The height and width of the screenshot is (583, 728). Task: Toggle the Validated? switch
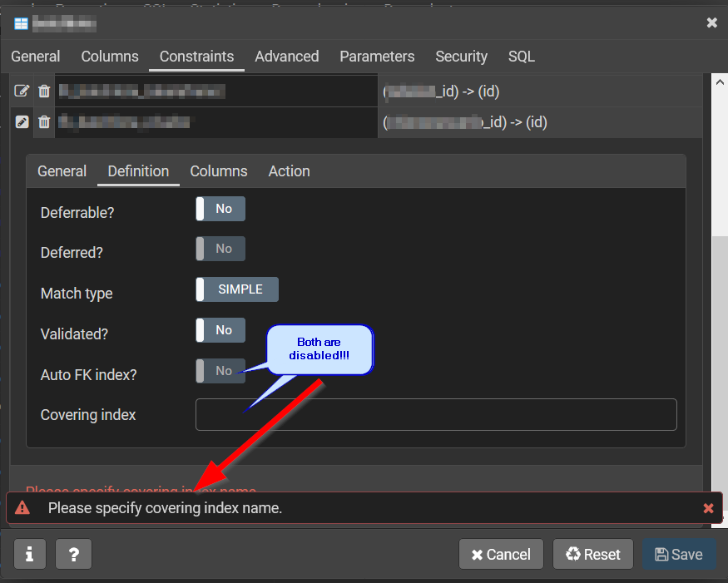point(220,330)
